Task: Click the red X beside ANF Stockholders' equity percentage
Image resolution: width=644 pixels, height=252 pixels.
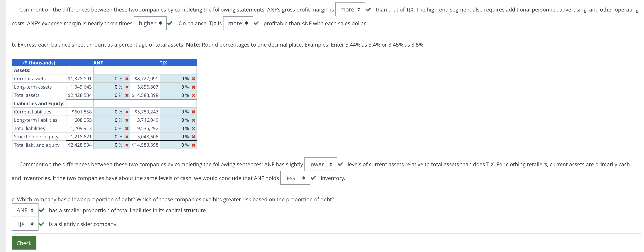Action: (127, 137)
